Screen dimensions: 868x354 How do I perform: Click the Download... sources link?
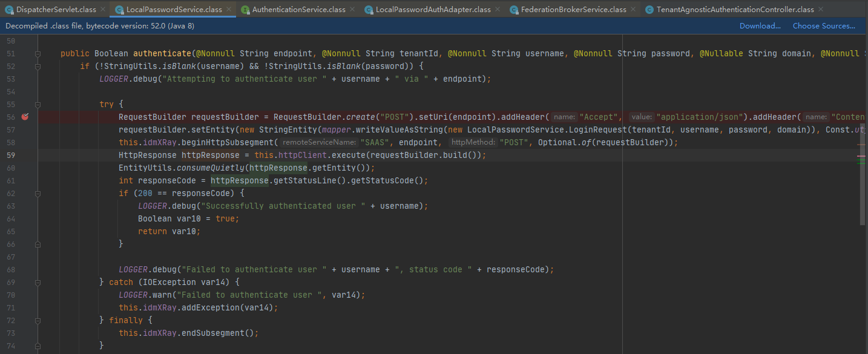[x=760, y=26]
